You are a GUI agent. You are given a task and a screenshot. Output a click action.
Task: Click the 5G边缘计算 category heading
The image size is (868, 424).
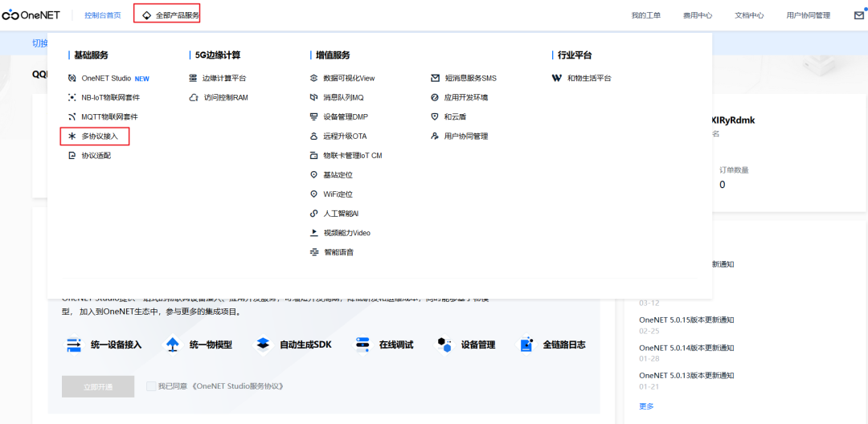pos(218,55)
